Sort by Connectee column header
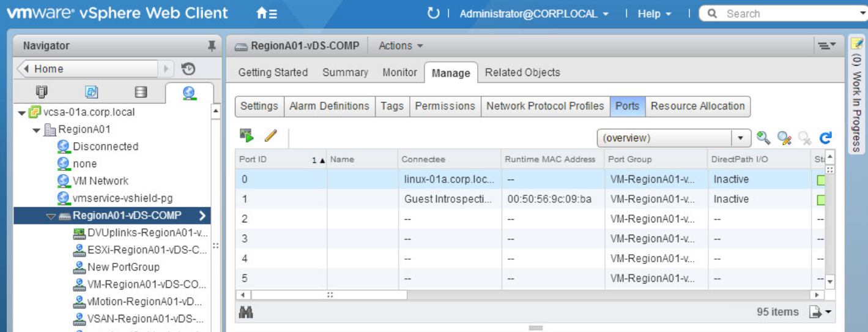The height and width of the screenshot is (332, 868). pyautogui.click(x=449, y=159)
